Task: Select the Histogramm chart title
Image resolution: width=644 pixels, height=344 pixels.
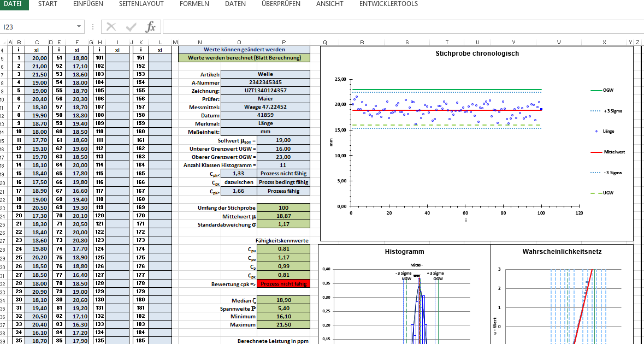Action: pyautogui.click(x=404, y=252)
